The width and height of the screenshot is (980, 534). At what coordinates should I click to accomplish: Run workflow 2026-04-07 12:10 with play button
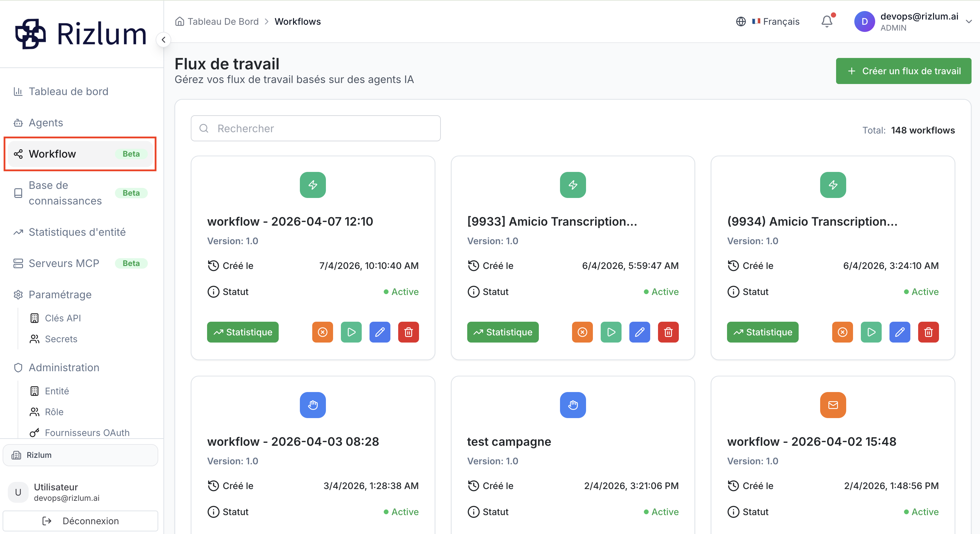[351, 332]
